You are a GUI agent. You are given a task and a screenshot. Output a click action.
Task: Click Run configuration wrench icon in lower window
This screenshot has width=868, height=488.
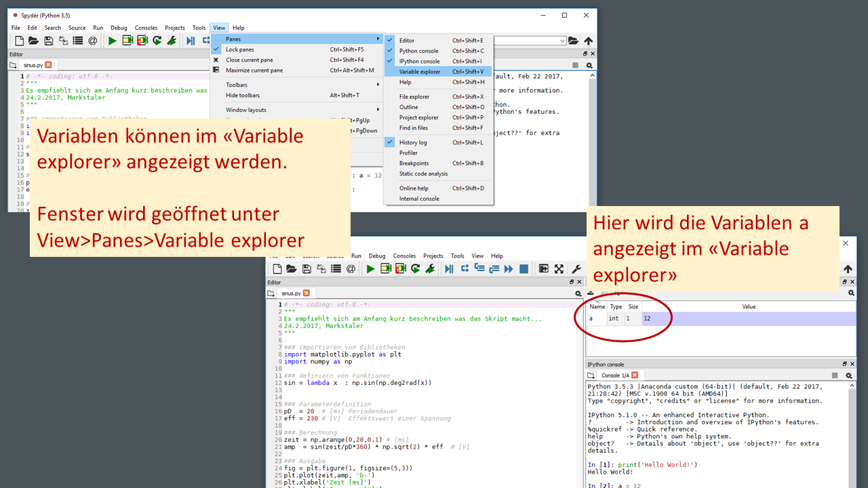(430, 269)
